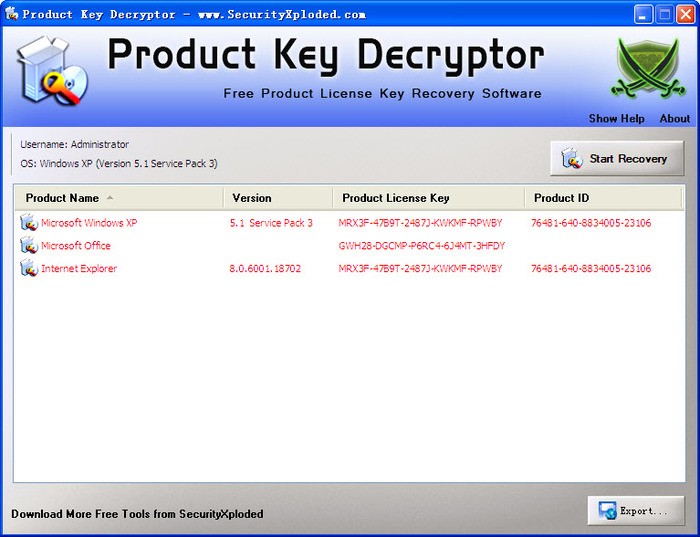Click the software box logo in the header
Screen dimensions: 700x537
click(x=52, y=71)
